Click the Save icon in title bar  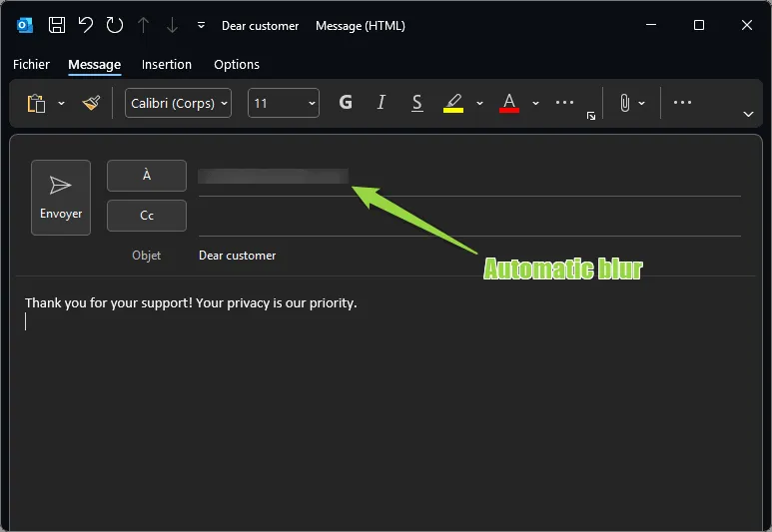[x=57, y=25]
